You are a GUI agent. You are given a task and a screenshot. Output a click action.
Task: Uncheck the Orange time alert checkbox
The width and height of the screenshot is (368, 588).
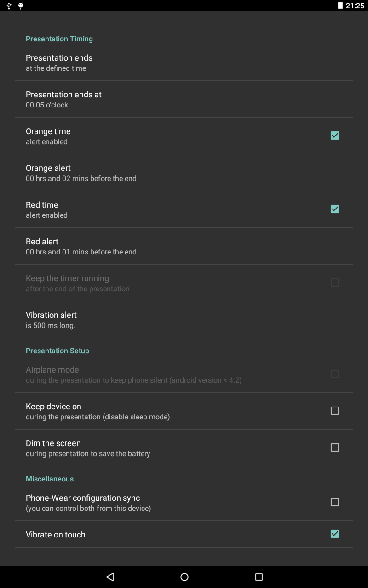coord(335,136)
